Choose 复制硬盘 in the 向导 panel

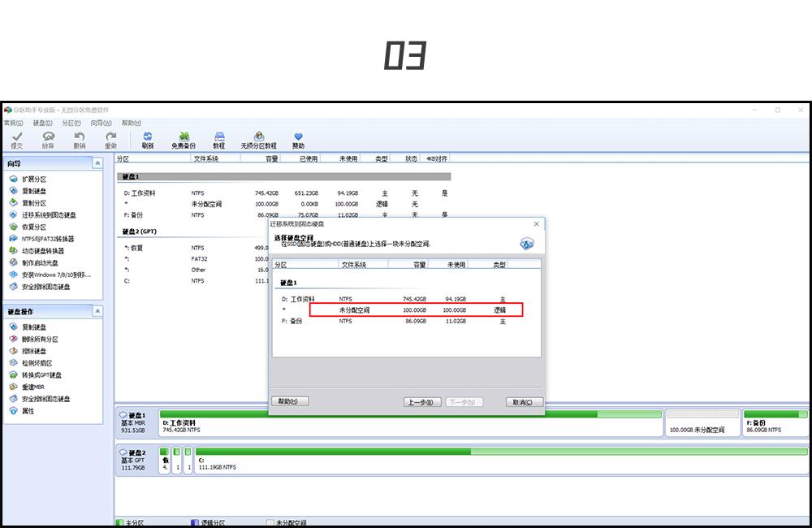coord(28,191)
